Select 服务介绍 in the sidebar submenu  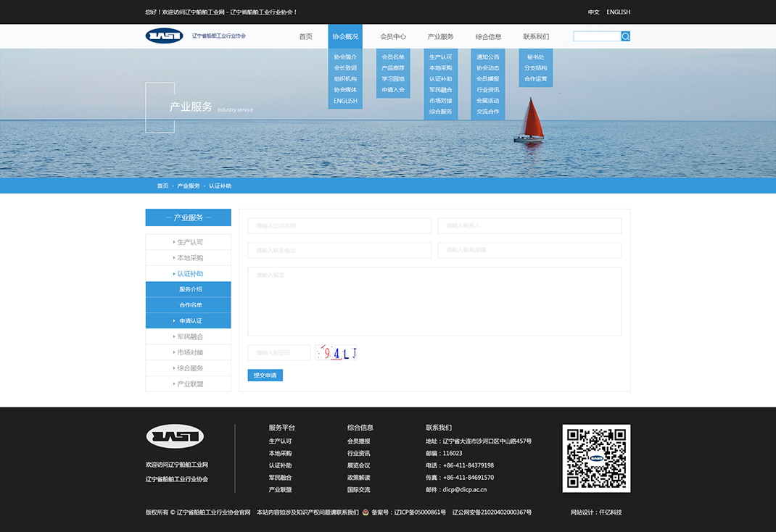[x=190, y=289]
